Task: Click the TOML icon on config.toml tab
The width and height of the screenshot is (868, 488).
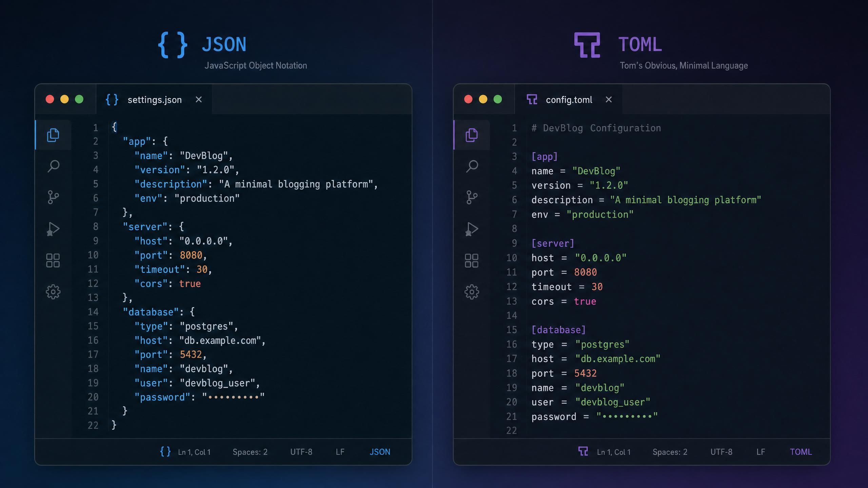Action: [532, 100]
